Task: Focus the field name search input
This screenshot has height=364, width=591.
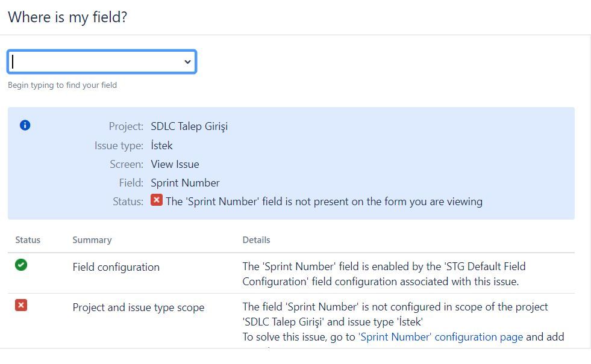Action: (102, 62)
